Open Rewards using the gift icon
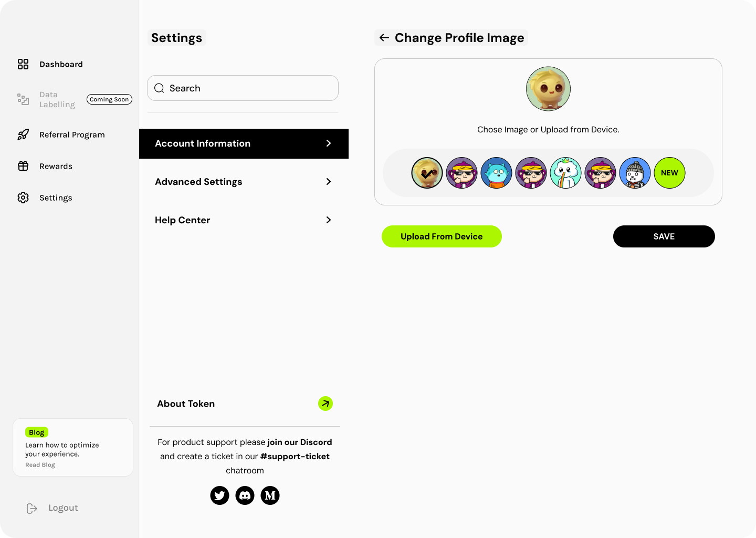The height and width of the screenshot is (538, 756). click(x=23, y=166)
